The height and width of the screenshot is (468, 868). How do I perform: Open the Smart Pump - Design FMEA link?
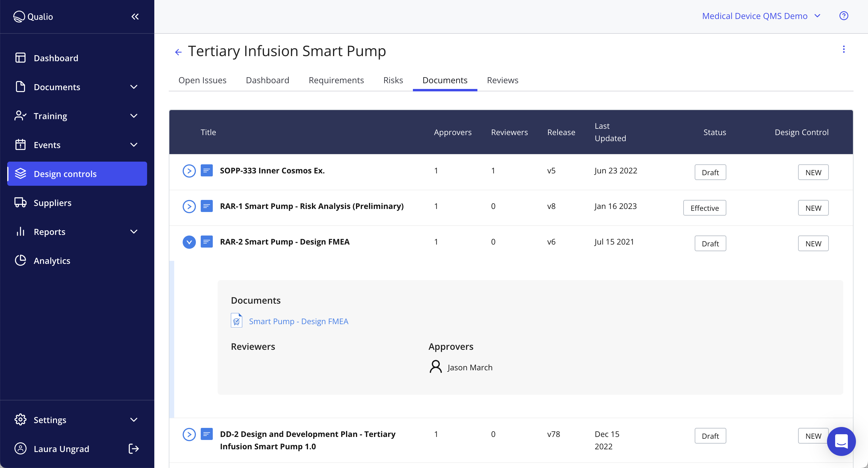click(299, 321)
